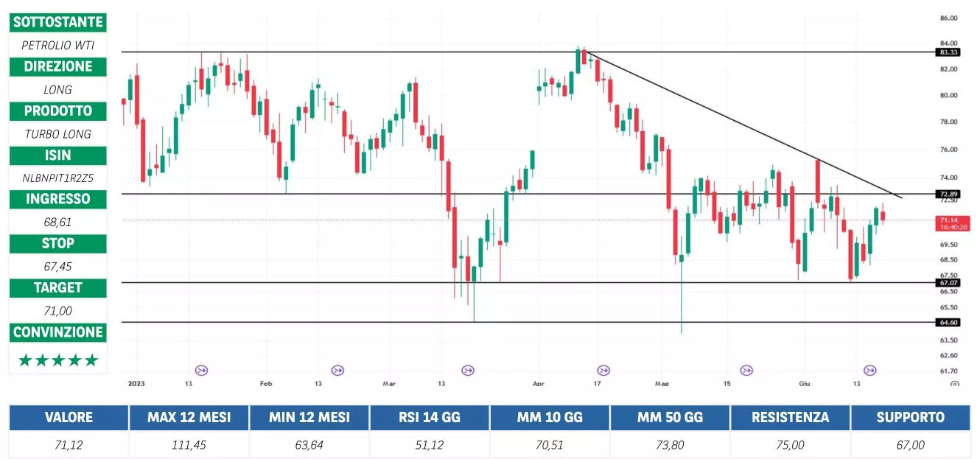Select the 83.33 resistance price label
The image size is (980, 459).
click(948, 52)
